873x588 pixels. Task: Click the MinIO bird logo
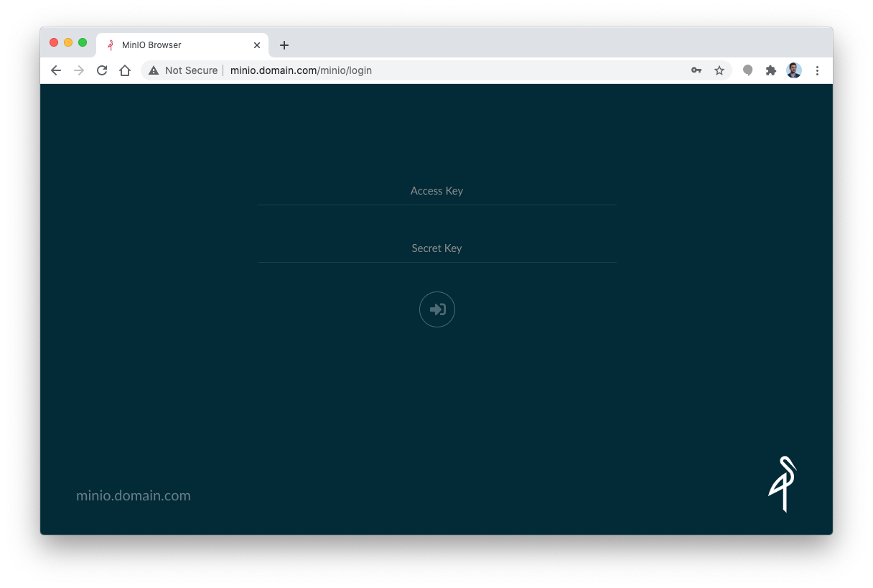[x=783, y=484]
